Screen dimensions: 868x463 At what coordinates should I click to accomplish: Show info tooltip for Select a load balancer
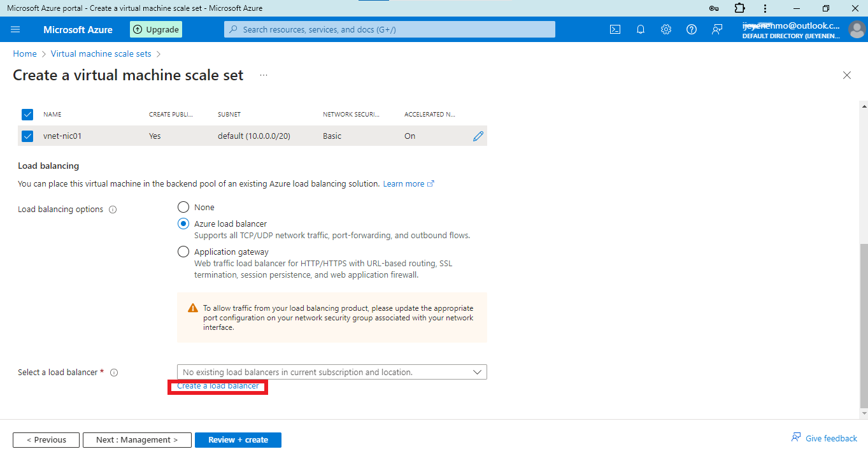(114, 373)
